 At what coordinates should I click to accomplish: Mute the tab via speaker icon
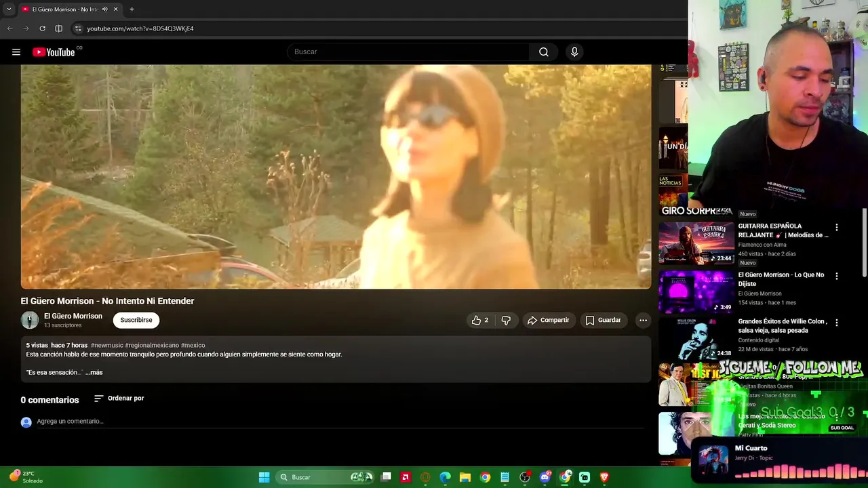tap(104, 9)
